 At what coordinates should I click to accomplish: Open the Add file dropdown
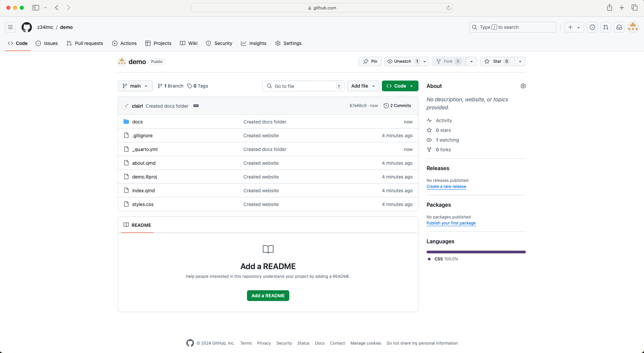point(363,86)
